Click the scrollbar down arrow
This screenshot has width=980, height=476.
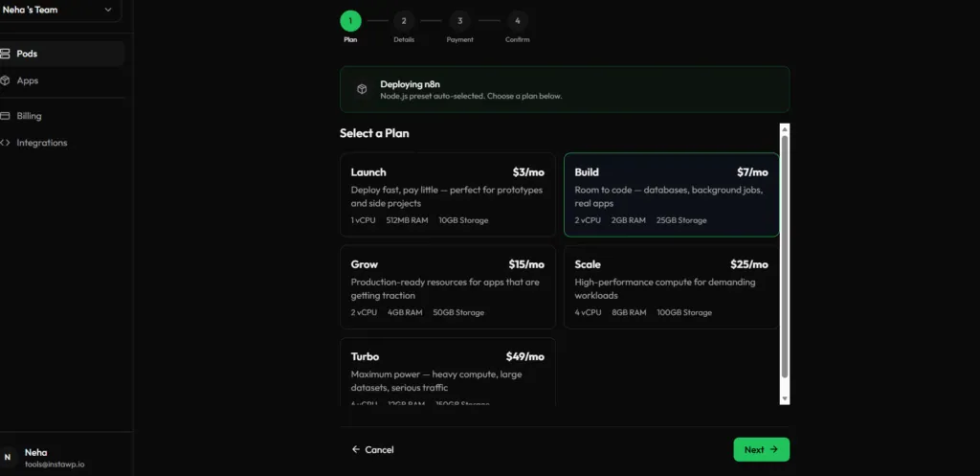[785, 399]
